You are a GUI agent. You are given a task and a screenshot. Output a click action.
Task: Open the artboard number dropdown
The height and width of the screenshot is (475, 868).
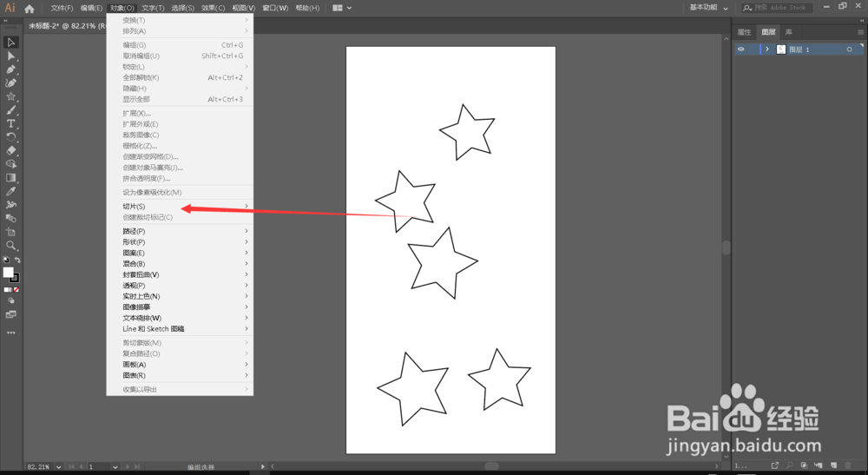115,466
